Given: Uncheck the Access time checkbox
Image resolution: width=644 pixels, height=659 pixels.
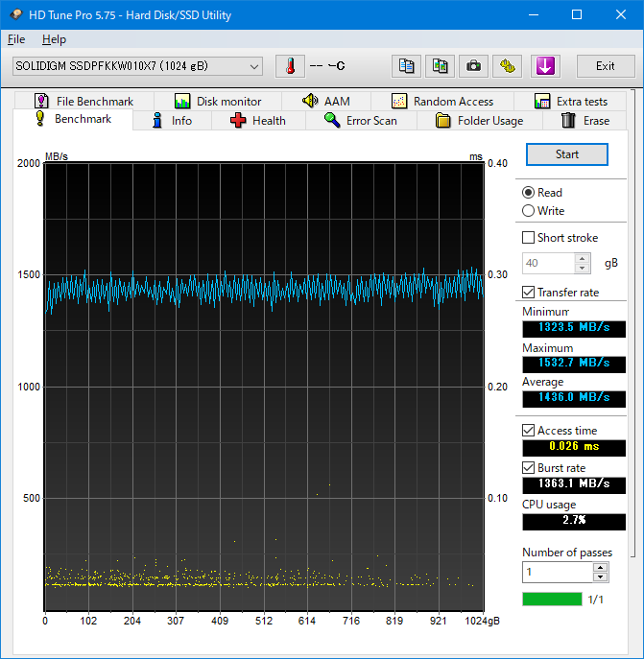Looking at the screenshot, I should (x=528, y=431).
